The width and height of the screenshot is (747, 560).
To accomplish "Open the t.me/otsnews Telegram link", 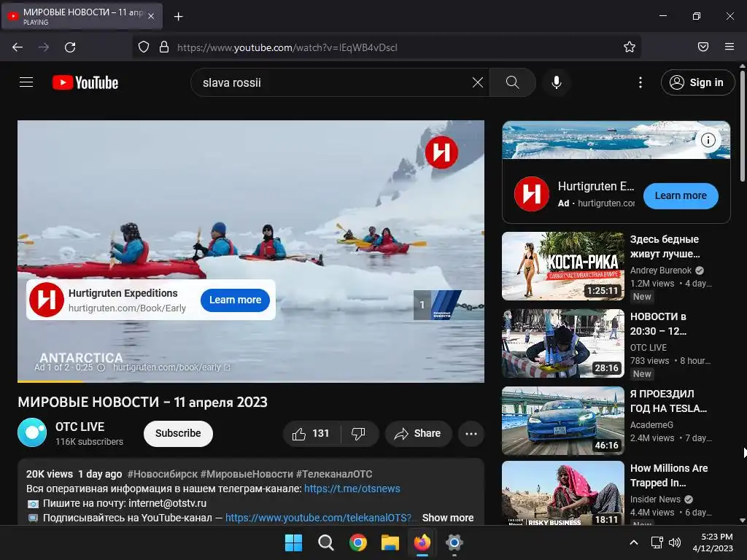I will [352, 489].
